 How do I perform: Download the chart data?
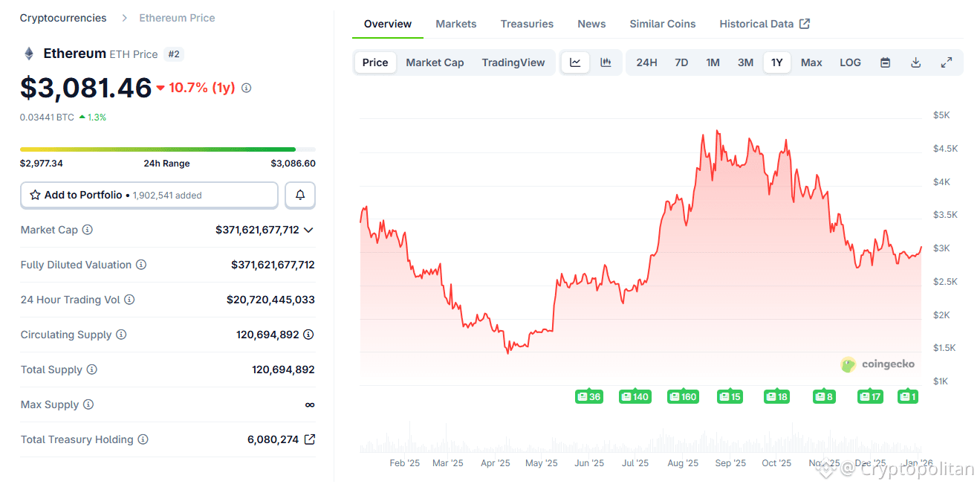click(915, 62)
